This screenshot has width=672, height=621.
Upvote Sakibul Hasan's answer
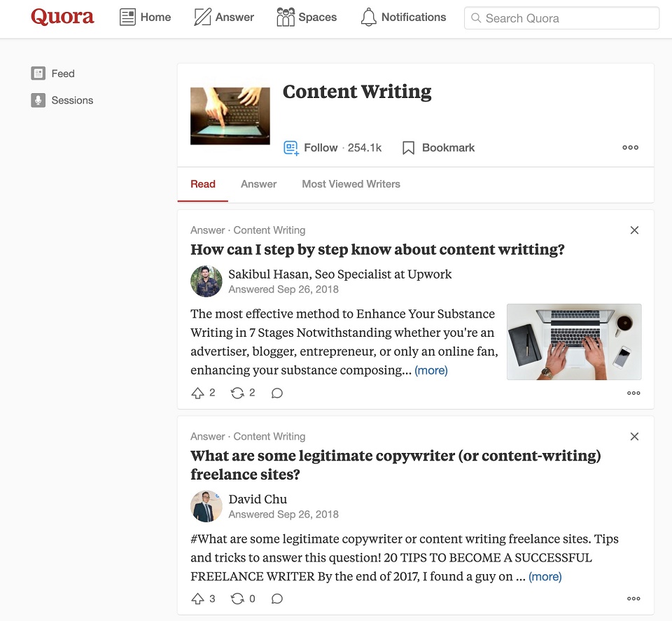click(x=197, y=393)
